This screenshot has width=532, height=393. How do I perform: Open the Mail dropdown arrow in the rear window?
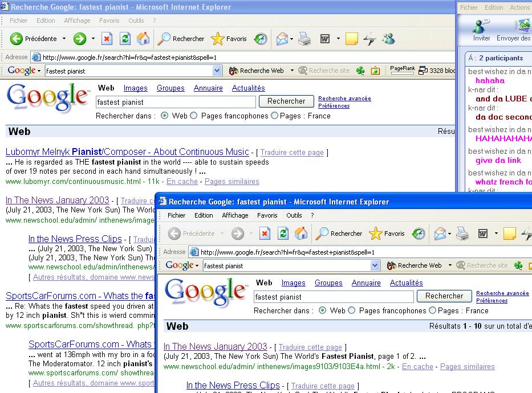click(x=292, y=39)
